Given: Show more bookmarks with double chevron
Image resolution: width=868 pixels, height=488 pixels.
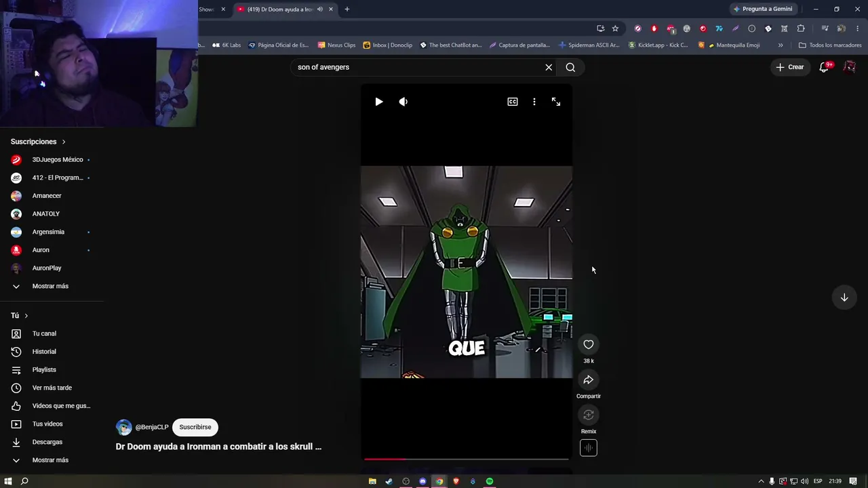Looking at the screenshot, I should (x=781, y=45).
